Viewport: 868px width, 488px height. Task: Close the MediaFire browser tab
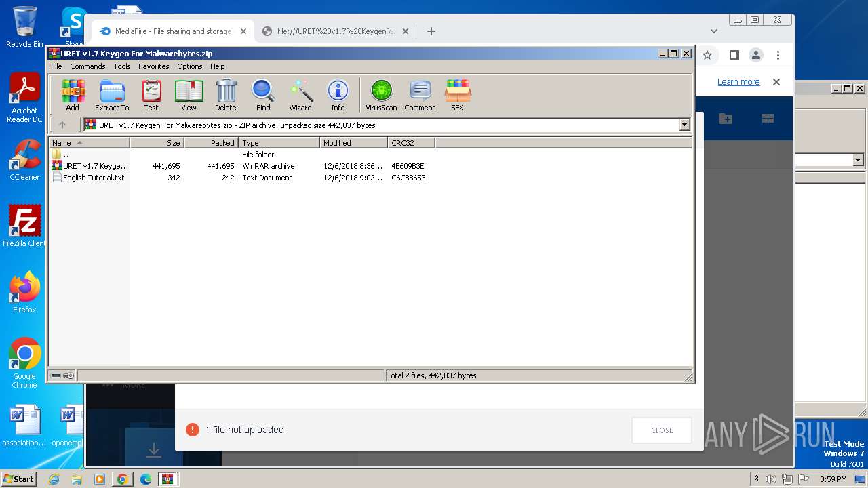243,31
